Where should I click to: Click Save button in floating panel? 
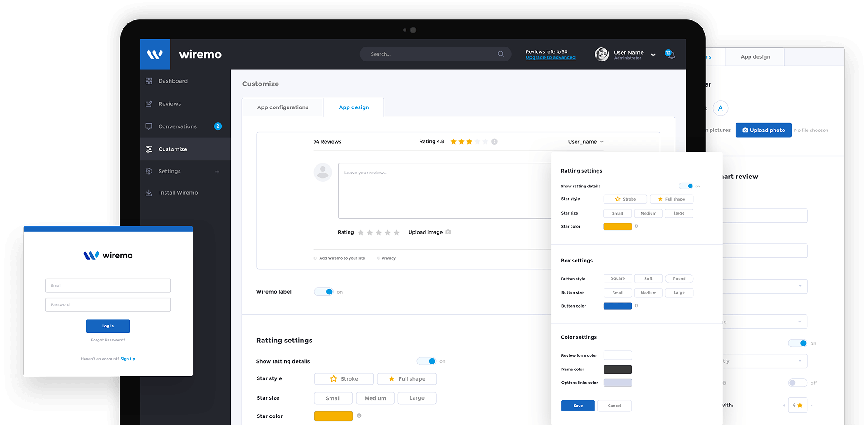tap(578, 406)
